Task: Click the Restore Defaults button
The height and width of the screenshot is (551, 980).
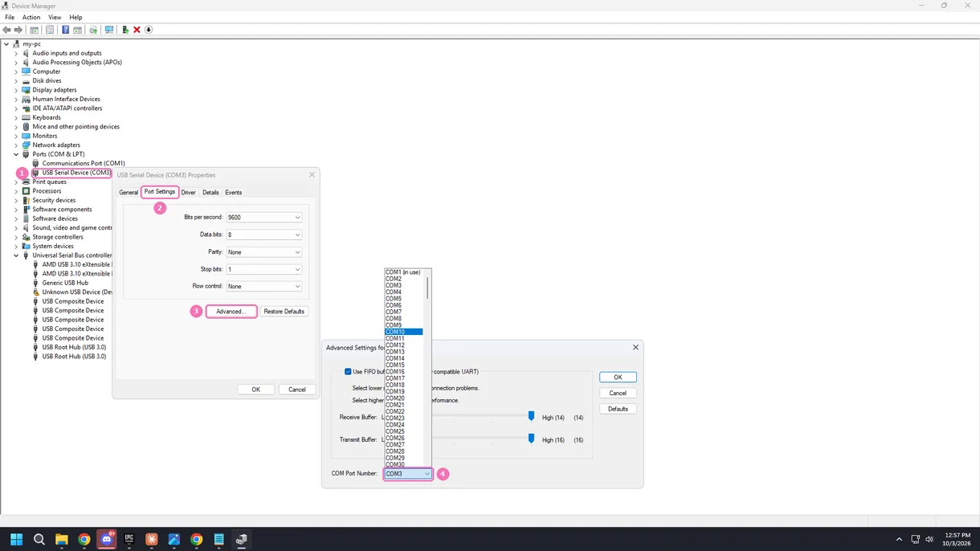Action: [284, 312]
